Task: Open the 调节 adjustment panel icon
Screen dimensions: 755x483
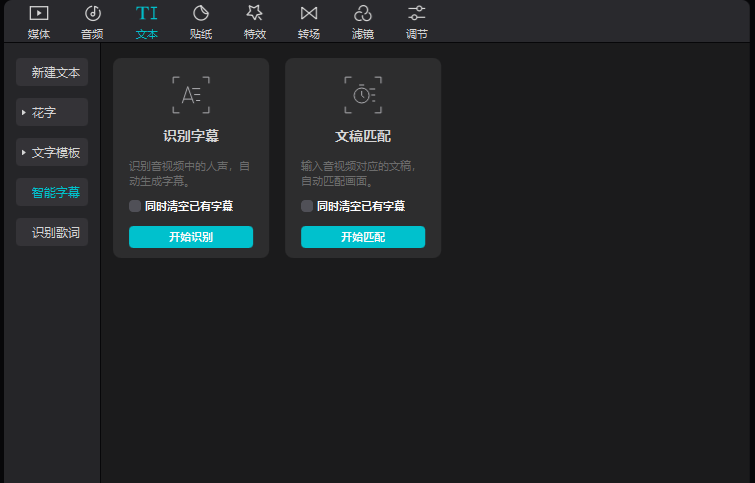Action: coord(417,13)
